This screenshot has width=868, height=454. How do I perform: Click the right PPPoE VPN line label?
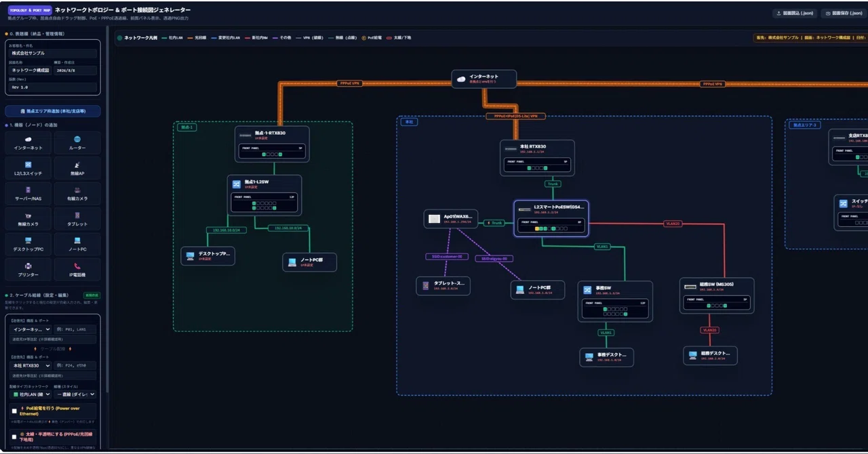712,84
